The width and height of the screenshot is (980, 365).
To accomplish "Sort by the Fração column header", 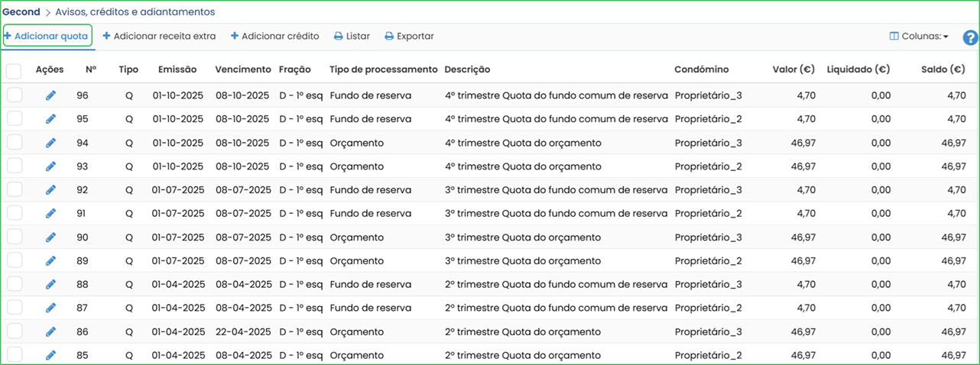I will [295, 69].
